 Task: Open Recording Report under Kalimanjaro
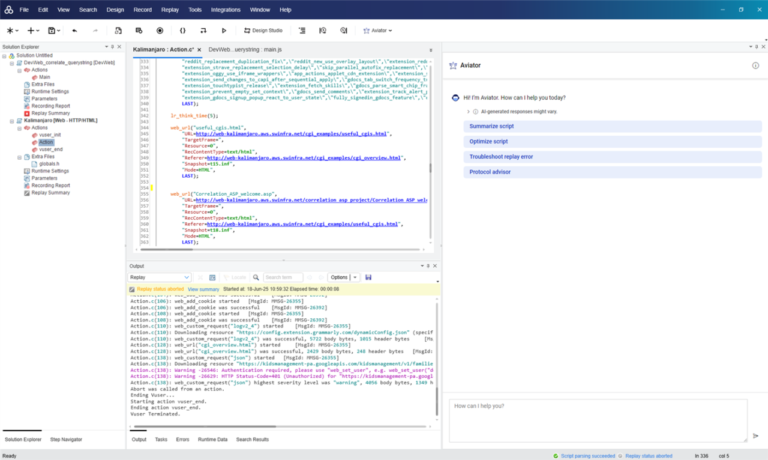[50, 185]
